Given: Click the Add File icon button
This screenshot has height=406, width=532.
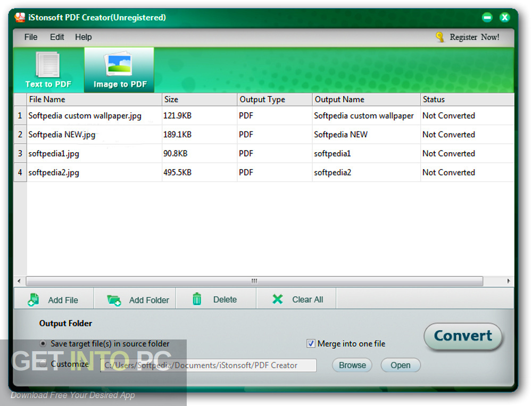Looking at the screenshot, I should point(54,300).
